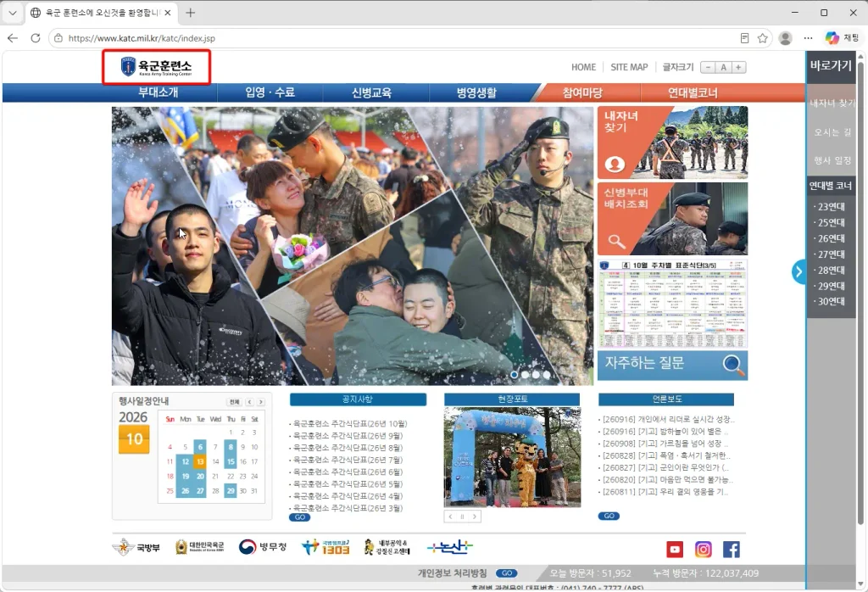868x592 pixels.
Task: Open the 신병부대 배치조회 banner
Action: 672,219
